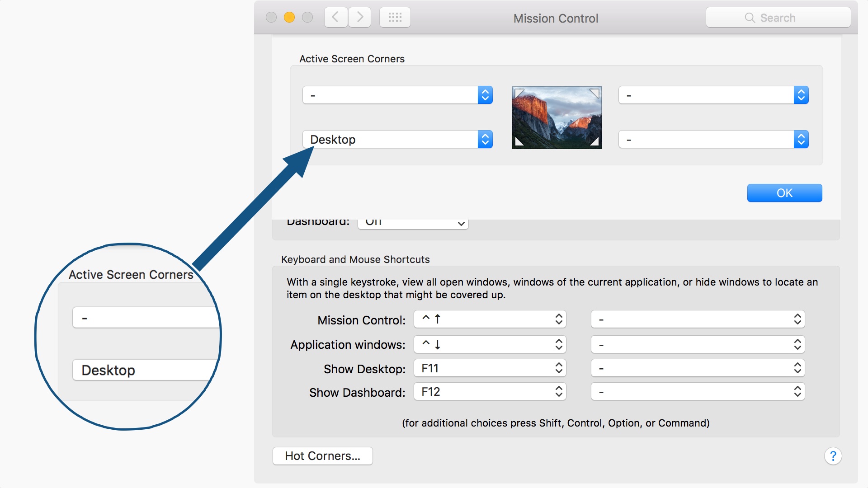The width and height of the screenshot is (868, 488).
Task: Click the help question mark icon
Action: coord(833,456)
